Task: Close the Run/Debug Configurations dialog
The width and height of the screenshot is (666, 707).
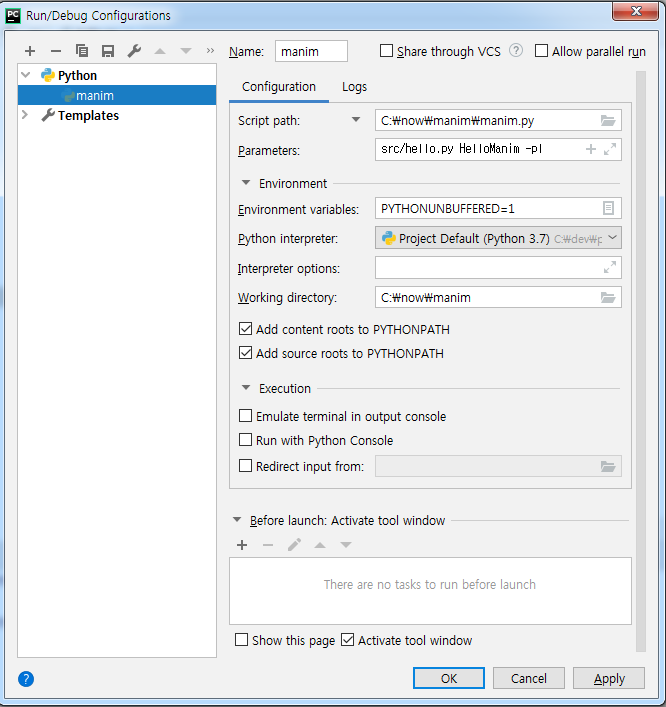Action: (635, 11)
